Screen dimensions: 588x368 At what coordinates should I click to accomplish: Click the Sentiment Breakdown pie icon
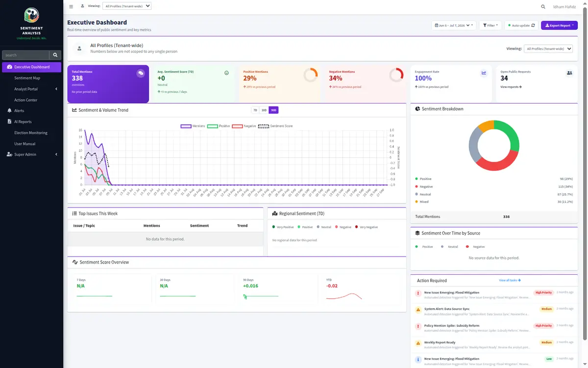tap(417, 109)
